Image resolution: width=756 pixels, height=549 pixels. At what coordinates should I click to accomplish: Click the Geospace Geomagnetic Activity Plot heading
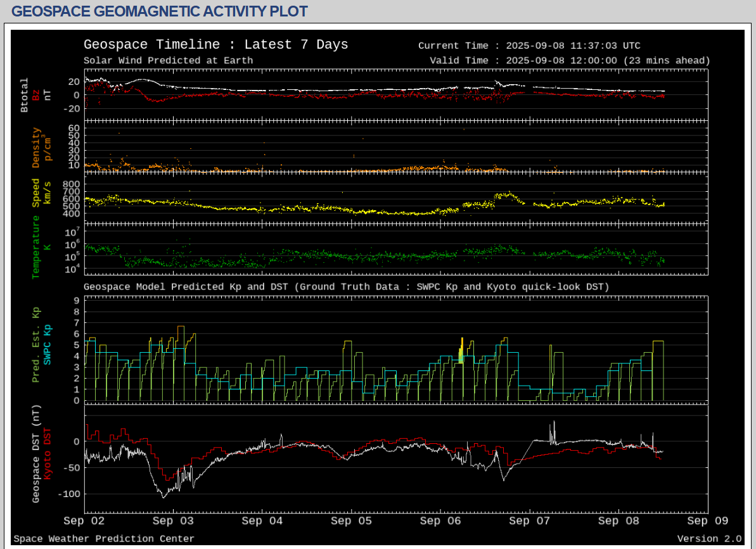pyautogui.click(x=160, y=11)
